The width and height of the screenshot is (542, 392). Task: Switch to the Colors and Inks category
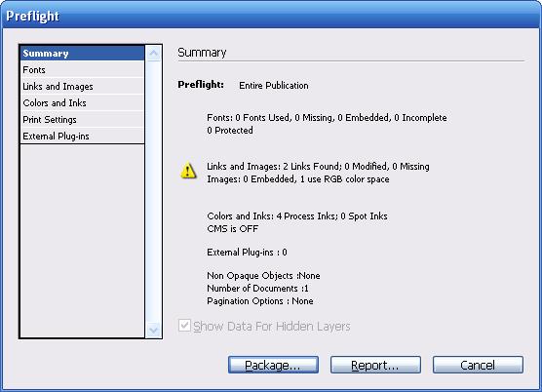pyautogui.click(x=82, y=103)
